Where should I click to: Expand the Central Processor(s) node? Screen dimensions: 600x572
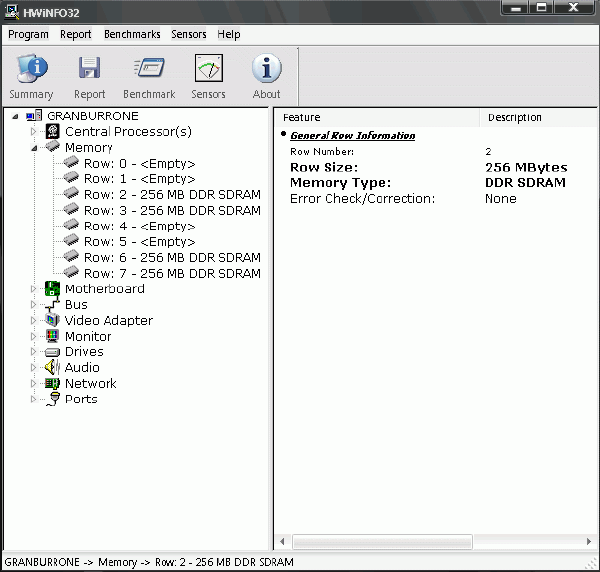33,132
